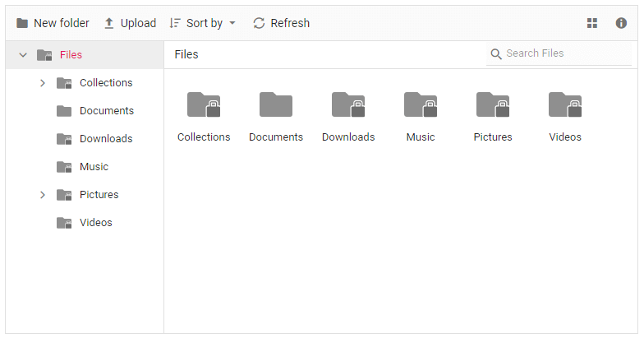Open the Music folder icon in grid
644x338 pixels.
[421, 104]
